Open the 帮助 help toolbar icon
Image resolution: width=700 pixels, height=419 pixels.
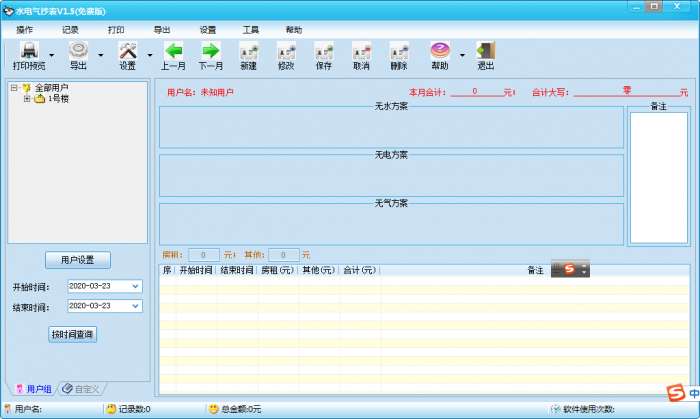(440, 54)
